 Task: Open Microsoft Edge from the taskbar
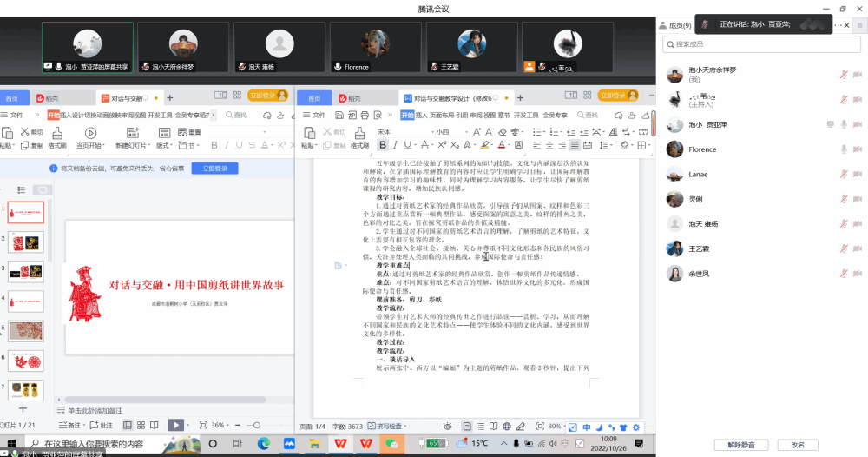pos(264,444)
